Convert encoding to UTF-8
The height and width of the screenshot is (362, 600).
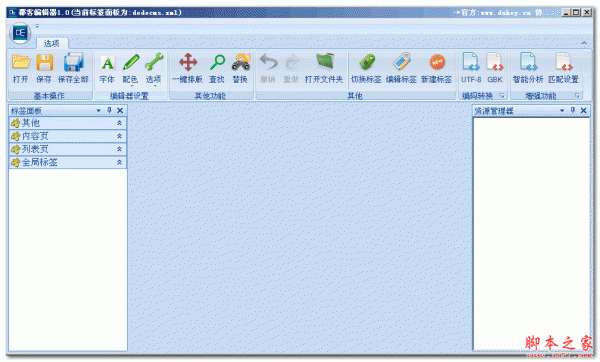471,68
